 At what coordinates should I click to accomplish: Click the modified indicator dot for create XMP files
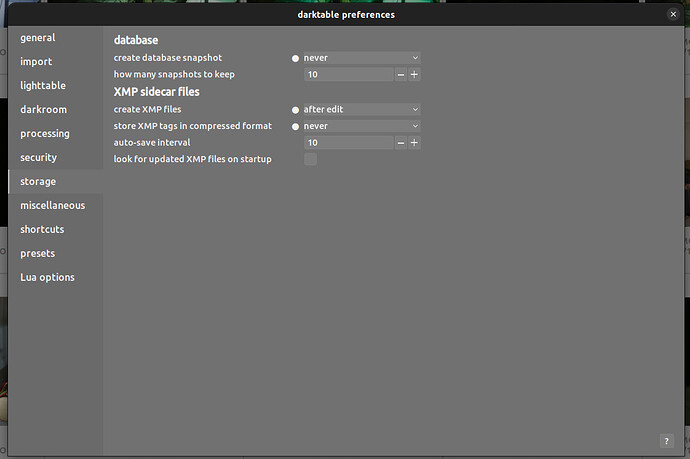(x=295, y=110)
